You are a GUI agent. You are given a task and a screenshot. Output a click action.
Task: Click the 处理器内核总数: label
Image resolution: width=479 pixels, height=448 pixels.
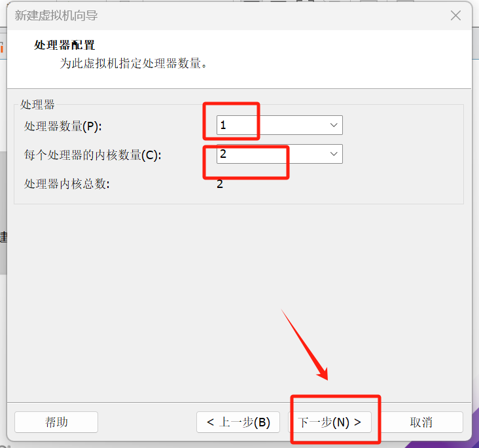tap(67, 184)
